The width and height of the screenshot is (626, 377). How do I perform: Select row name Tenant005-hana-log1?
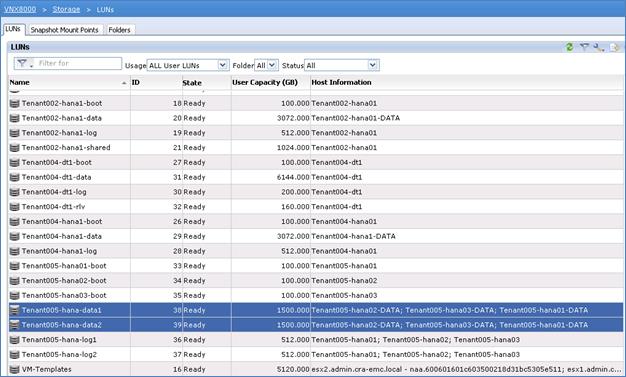59,340
